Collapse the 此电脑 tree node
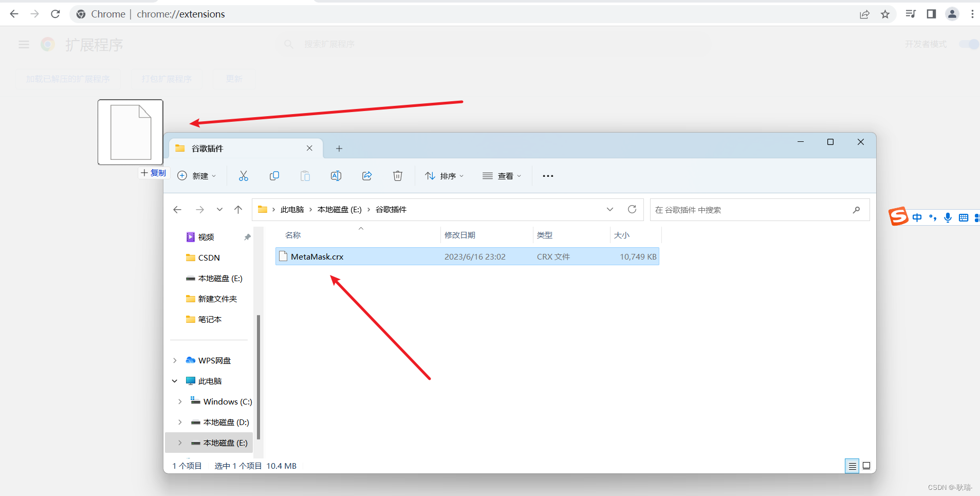980x496 pixels. pos(175,381)
